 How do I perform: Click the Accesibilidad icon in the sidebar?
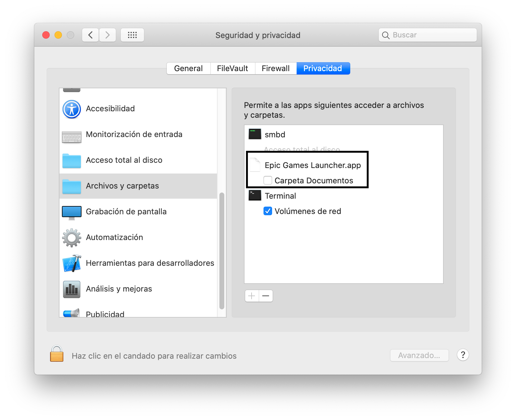point(72,109)
